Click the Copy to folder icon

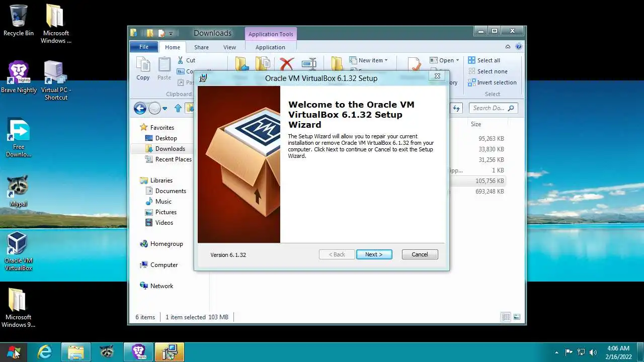pyautogui.click(x=263, y=64)
